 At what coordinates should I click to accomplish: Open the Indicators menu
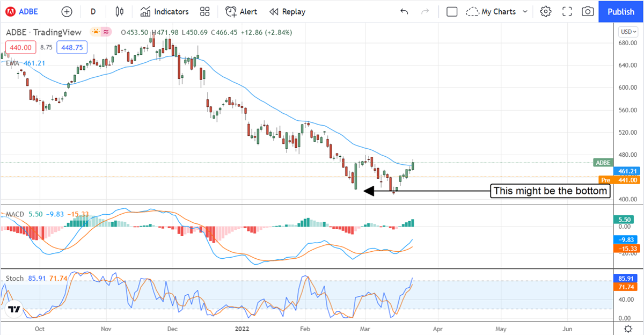point(164,11)
